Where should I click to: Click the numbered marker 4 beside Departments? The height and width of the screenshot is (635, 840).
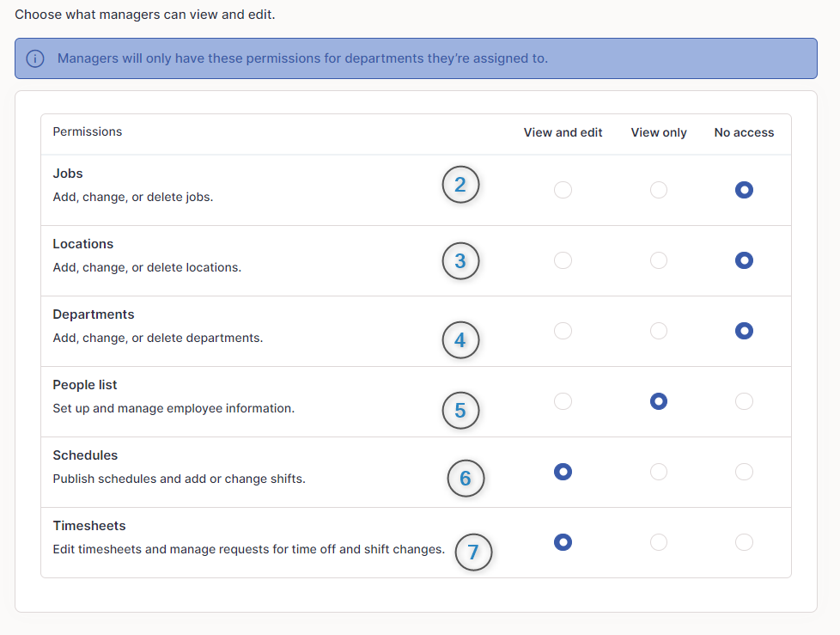tap(460, 339)
